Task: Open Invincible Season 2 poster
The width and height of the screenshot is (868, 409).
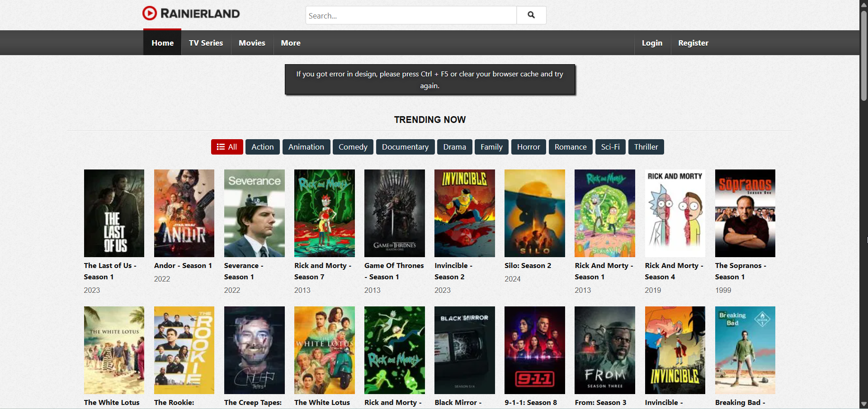Action: [465, 213]
